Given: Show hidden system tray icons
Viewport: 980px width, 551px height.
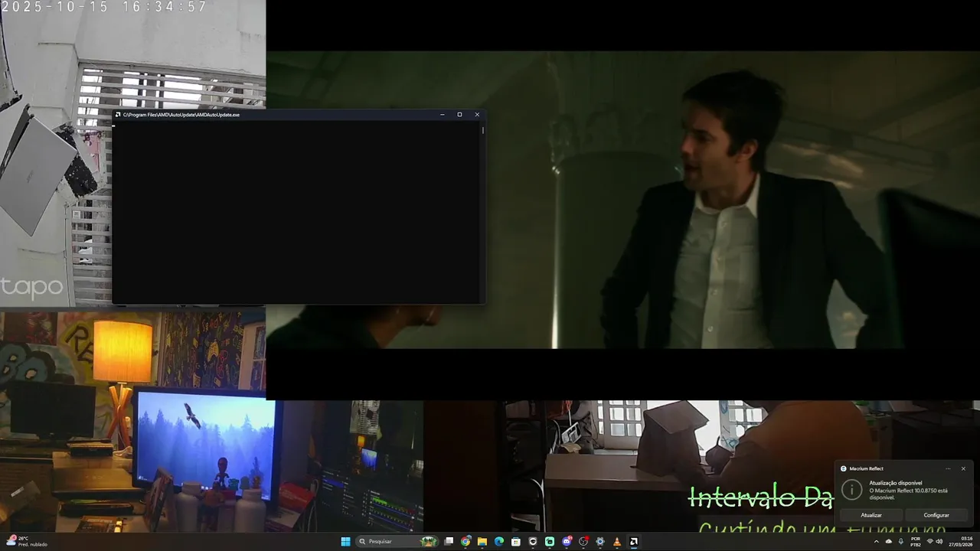Looking at the screenshot, I should [x=877, y=542].
